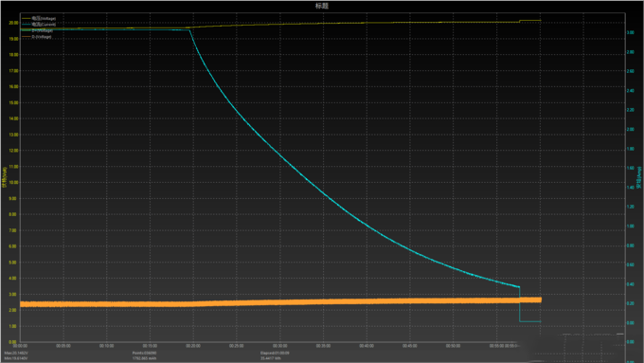Click the Elapsed time readout
Image resolution: width=644 pixels, height=363 pixels.
coord(275,354)
